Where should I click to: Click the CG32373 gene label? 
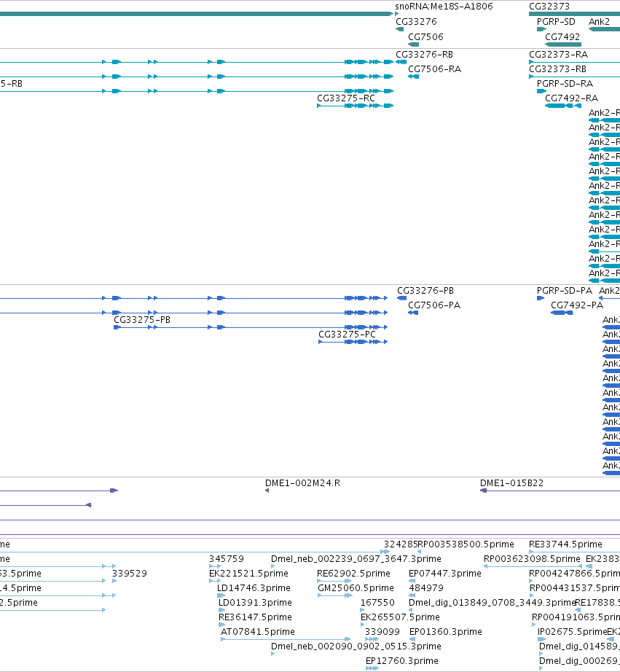pos(549,7)
